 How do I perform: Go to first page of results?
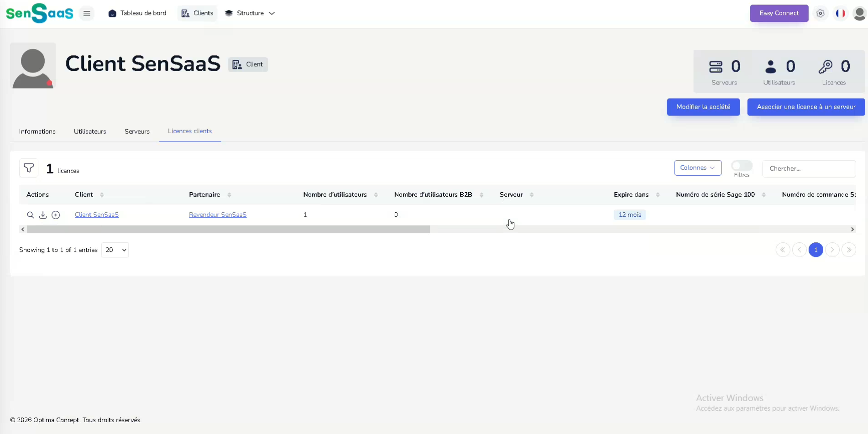(783, 250)
